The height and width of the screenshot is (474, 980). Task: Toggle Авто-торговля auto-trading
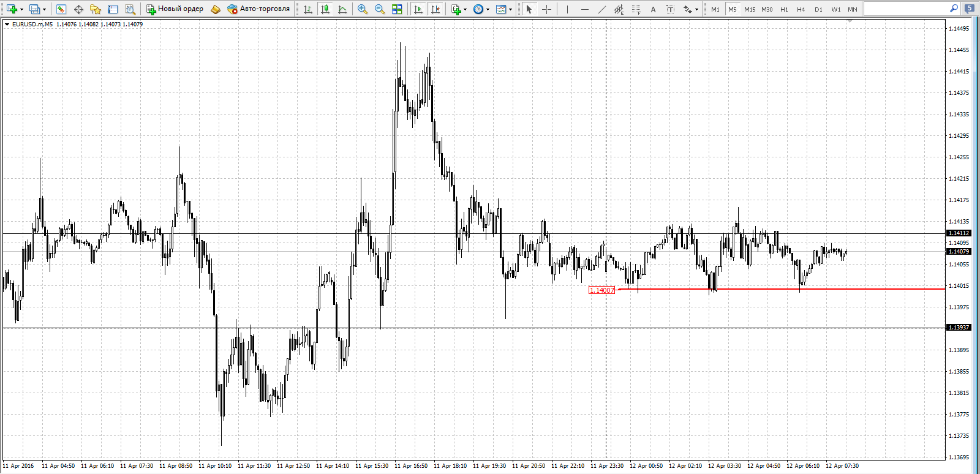click(258, 9)
